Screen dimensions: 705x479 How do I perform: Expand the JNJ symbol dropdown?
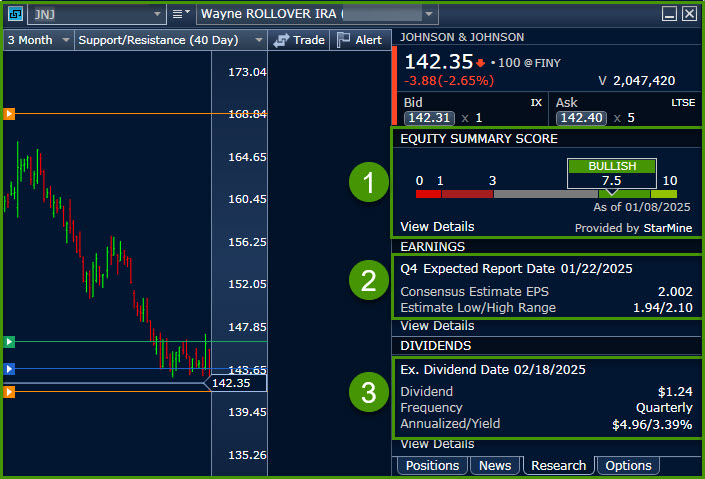[157, 14]
